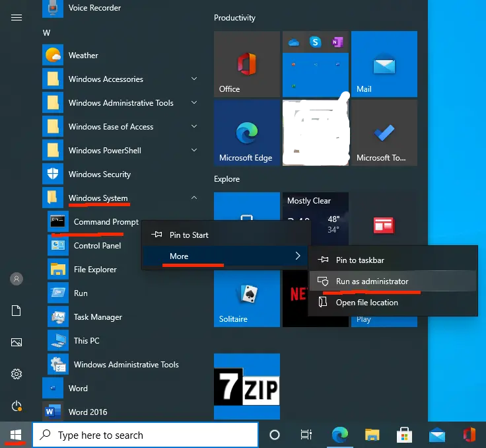Open Windows Administrative Tools shortcut under Windows System
The image size is (486, 448).
pyautogui.click(x=113, y=364)
